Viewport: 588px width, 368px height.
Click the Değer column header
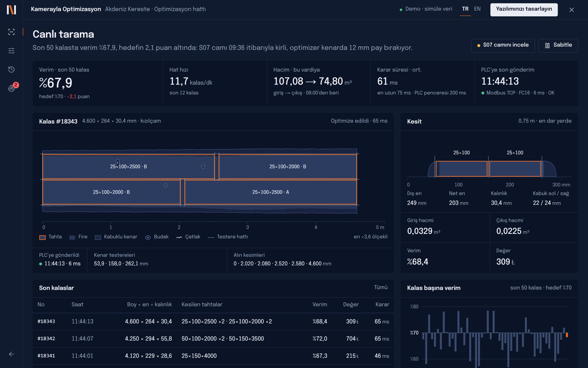(x=351, y=304)
